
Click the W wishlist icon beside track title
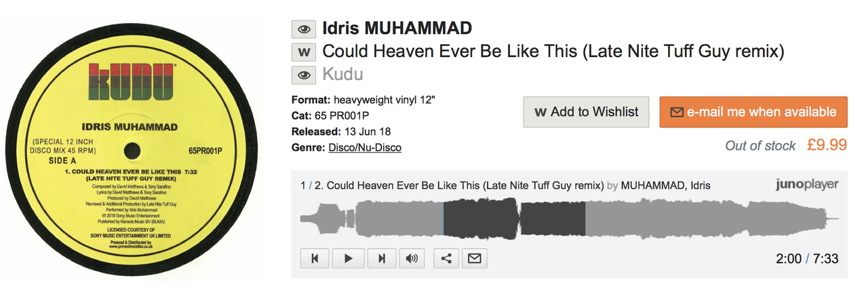click(x=304, y=52)
